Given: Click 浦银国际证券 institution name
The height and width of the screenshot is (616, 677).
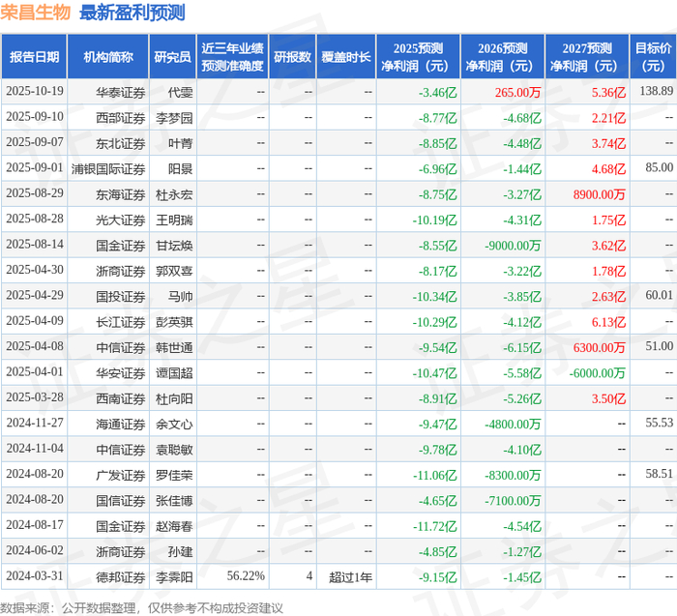Looking at the screenshot, I should click(x=108, y=169).
